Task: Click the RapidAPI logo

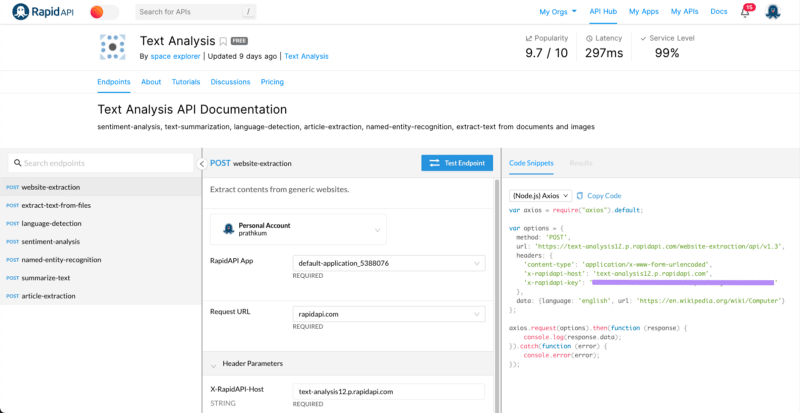Action: (x=43, y=11)
